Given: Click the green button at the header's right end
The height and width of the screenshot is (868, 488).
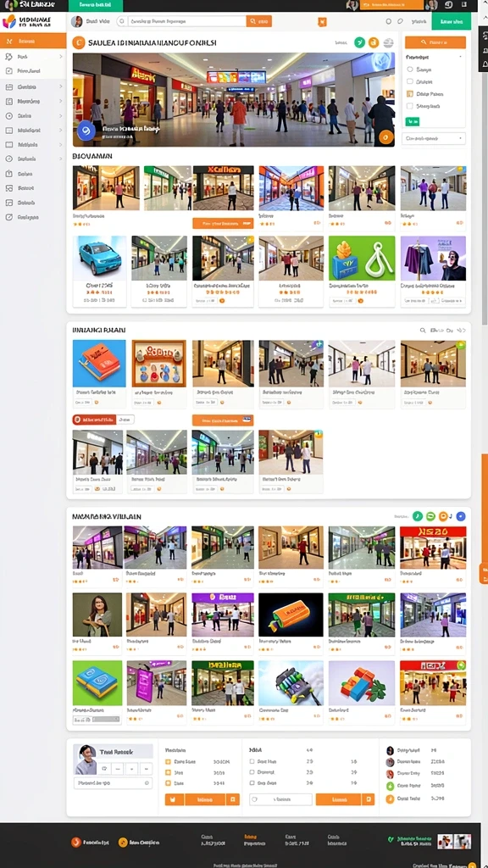Looking at the screenshot, I should [x=451, y=21].
